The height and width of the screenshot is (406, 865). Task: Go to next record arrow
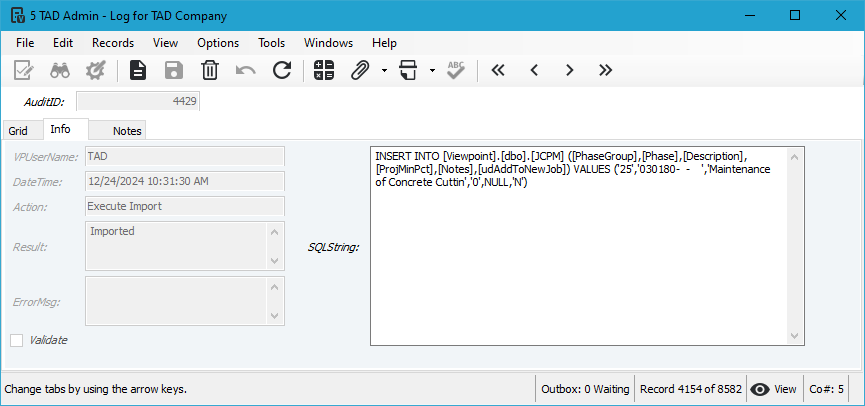coord(570,70)
